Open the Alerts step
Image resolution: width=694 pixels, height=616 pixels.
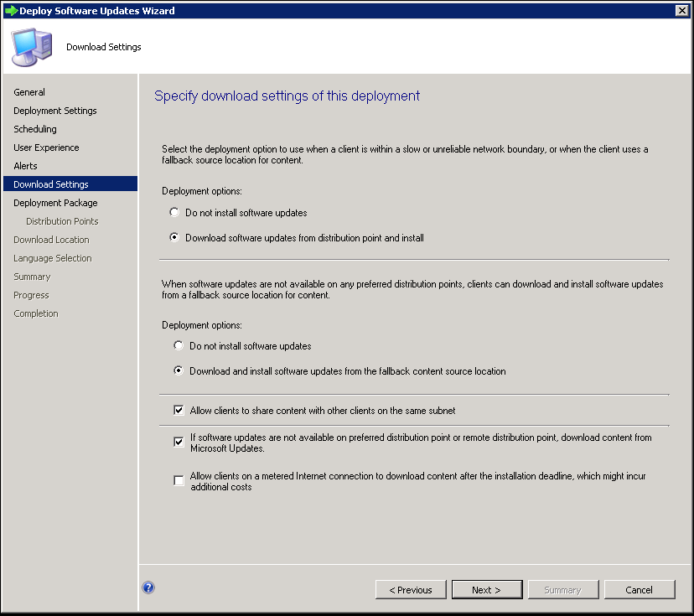[x=25, y=166]
